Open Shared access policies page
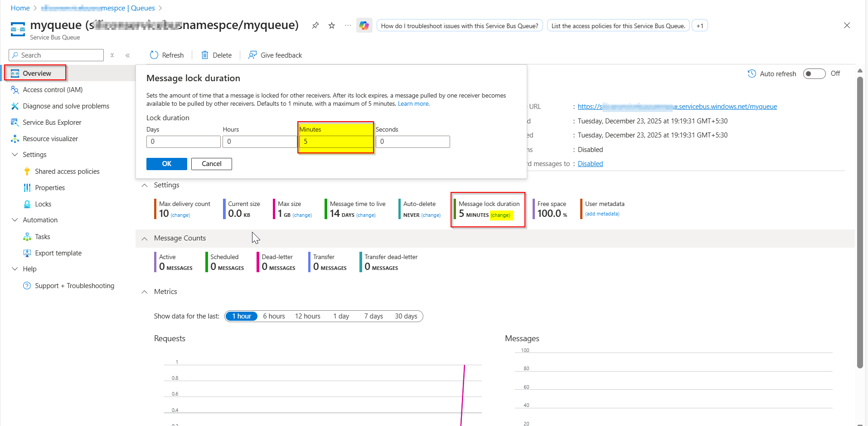This screenshot has height=426, width=868. [67, 171]
